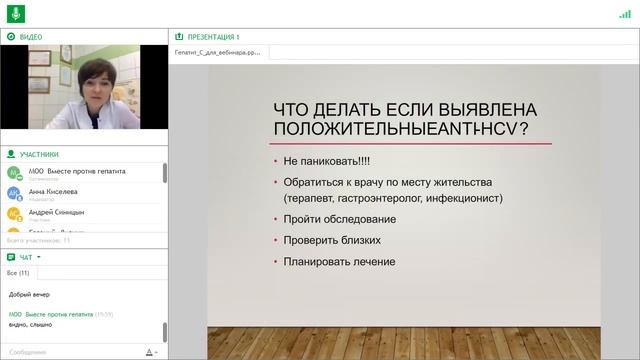The image size is (640, 360).
Task: Click the slide title ЧТО ДЕЛАТЬ ЕСЛИ ВЫЯВЛЕНА
Action: click(405, 110)
